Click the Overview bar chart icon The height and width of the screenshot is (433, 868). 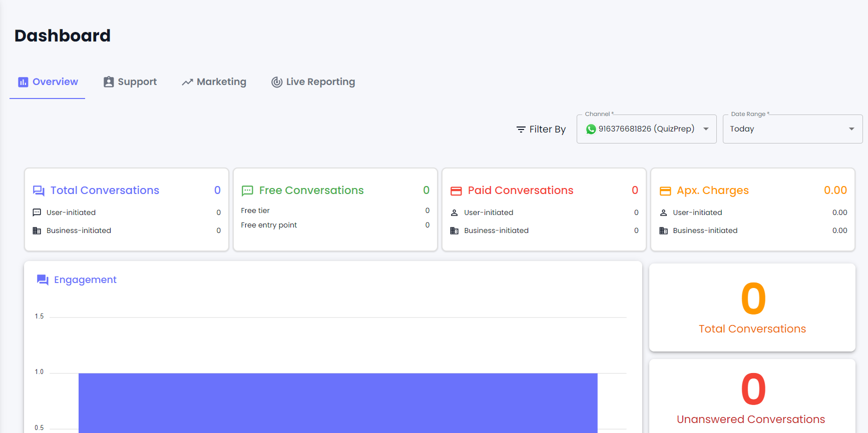(23, 82)
